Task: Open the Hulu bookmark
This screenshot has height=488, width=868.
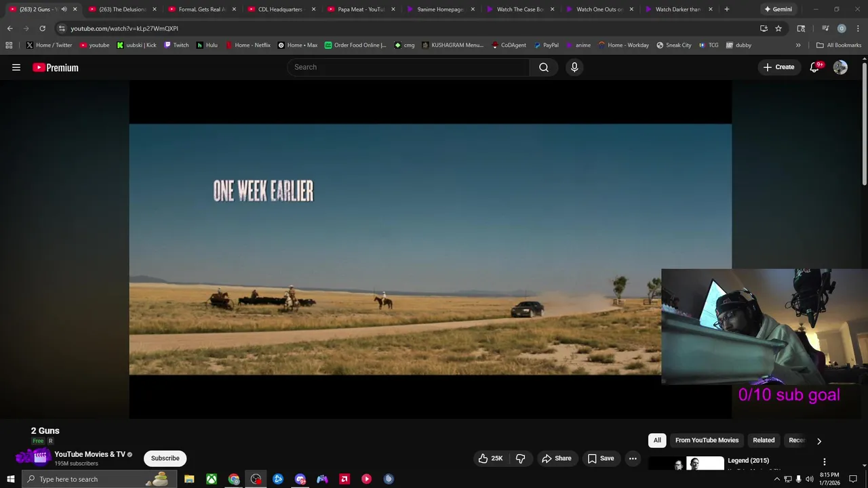Action: click(x=207, y=45)
